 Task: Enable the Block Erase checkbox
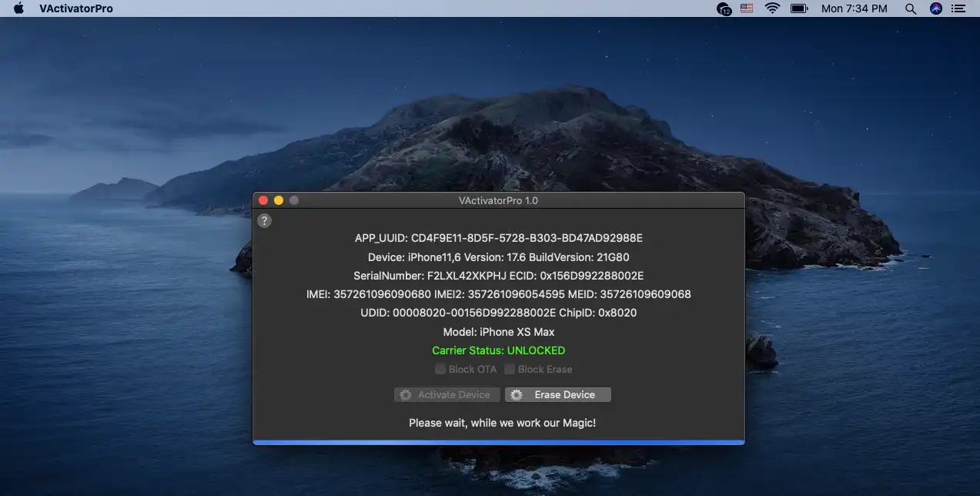point(510,369)
